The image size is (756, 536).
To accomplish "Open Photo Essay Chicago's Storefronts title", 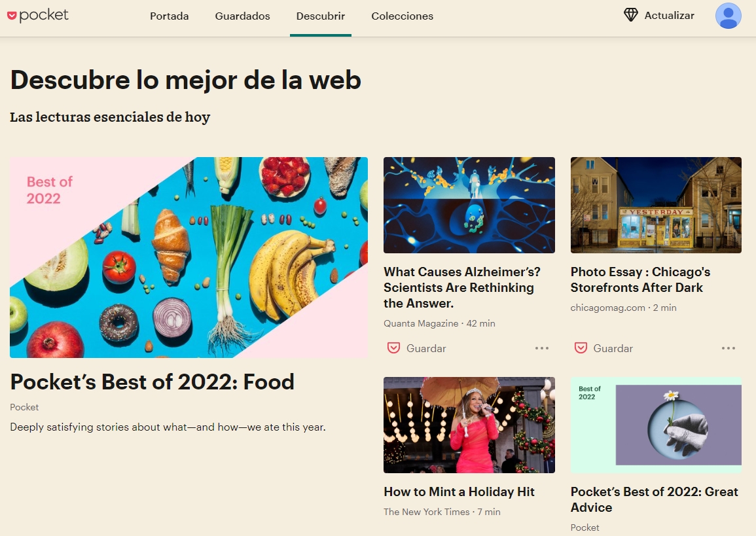I will pos(640,279).
